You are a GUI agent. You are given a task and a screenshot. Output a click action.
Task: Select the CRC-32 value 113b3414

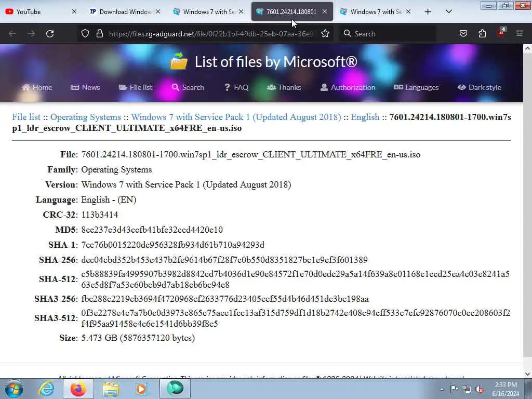[x=100, y=215]
